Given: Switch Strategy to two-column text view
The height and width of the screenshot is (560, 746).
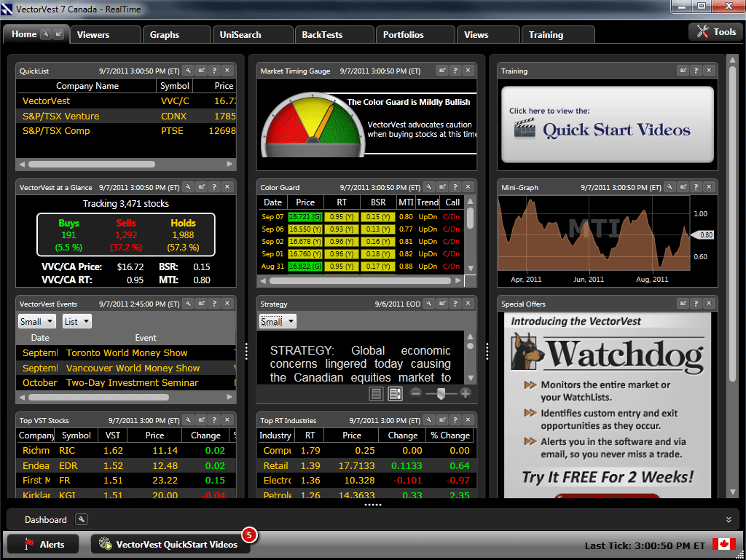Looking at the screenshot, I should [396, 394].
